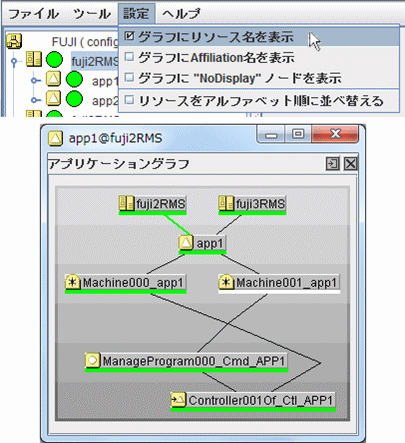
Task: Click ManageProgram000_Cmd_APP1 node icon
Action: click(x=93, y=360)
